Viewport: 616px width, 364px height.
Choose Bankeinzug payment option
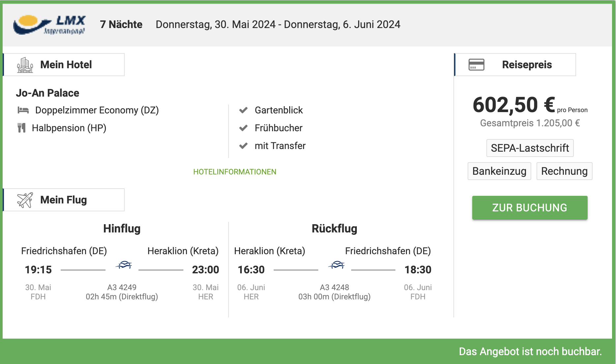click(x=499, y=171)
